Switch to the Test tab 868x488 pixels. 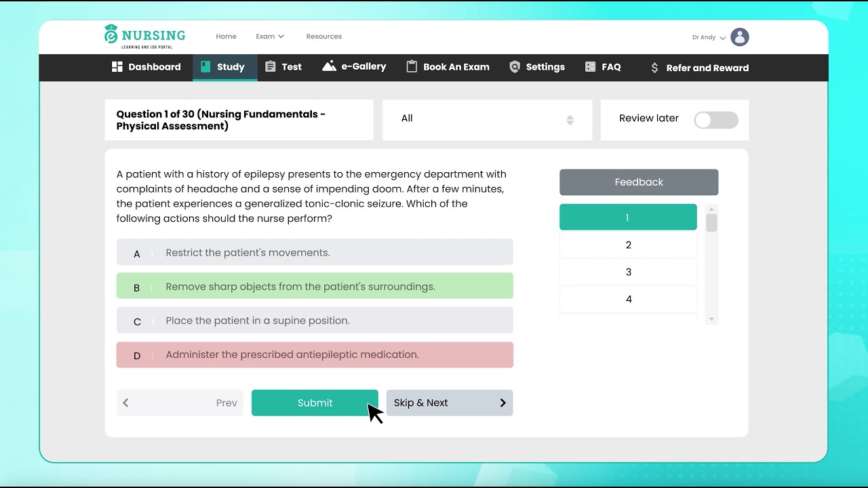283,67
